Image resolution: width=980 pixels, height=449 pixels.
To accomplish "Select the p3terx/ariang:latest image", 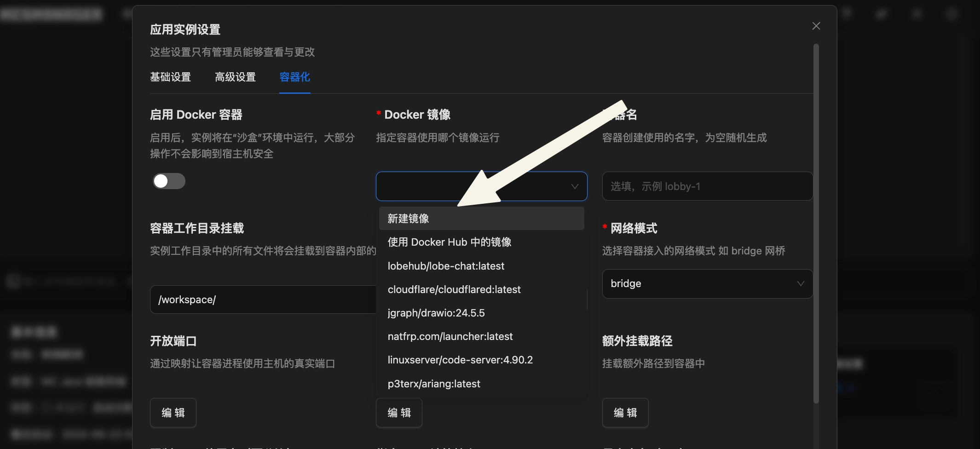I will click(x=434, y=384).
